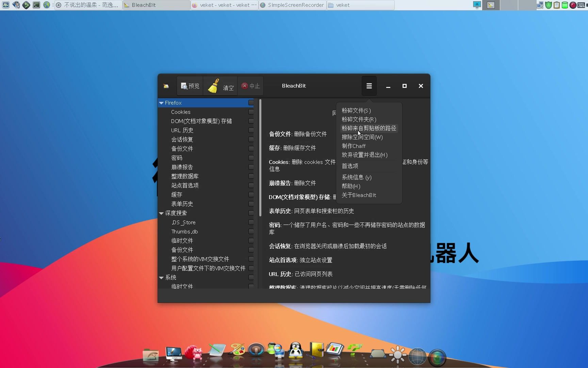Select 整个系统的VIM交换文件 tree row
The height and width of the screenshot is (368, 588).
pos(206,259)
